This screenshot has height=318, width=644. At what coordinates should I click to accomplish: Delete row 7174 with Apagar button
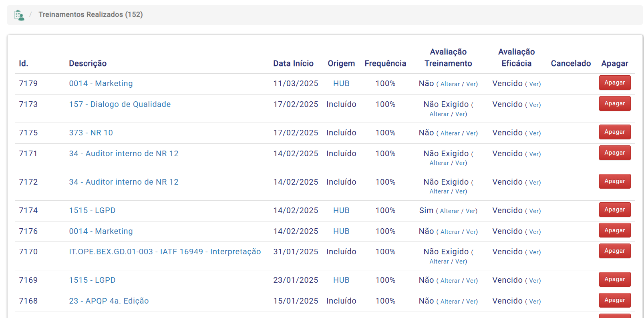pyautogui.click(x=615, y=210)
